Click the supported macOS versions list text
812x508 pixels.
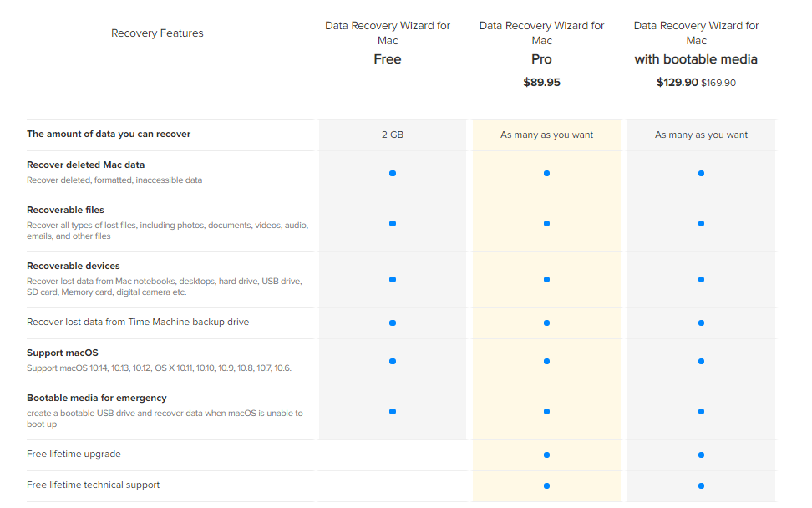[159, 368]
